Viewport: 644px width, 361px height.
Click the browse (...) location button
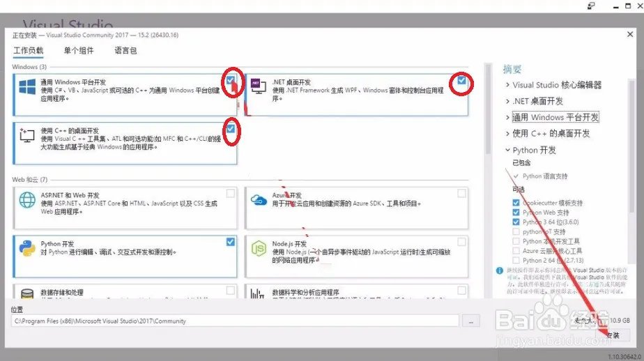pyautogui.click(x=470, y=321)
